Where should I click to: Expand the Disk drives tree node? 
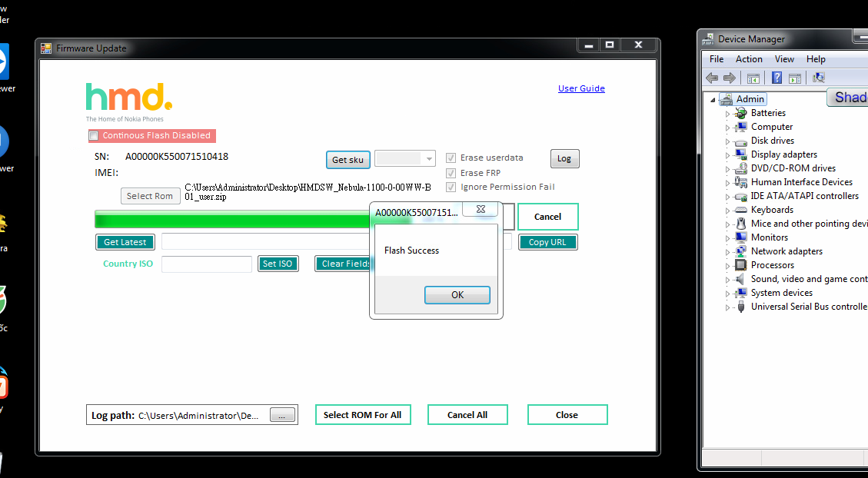[x=727, y=141]
